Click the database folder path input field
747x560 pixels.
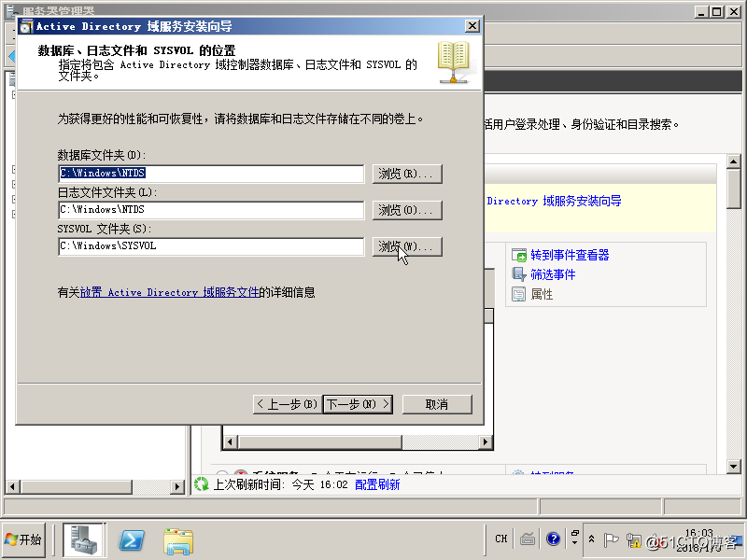[x=211, y=174]
